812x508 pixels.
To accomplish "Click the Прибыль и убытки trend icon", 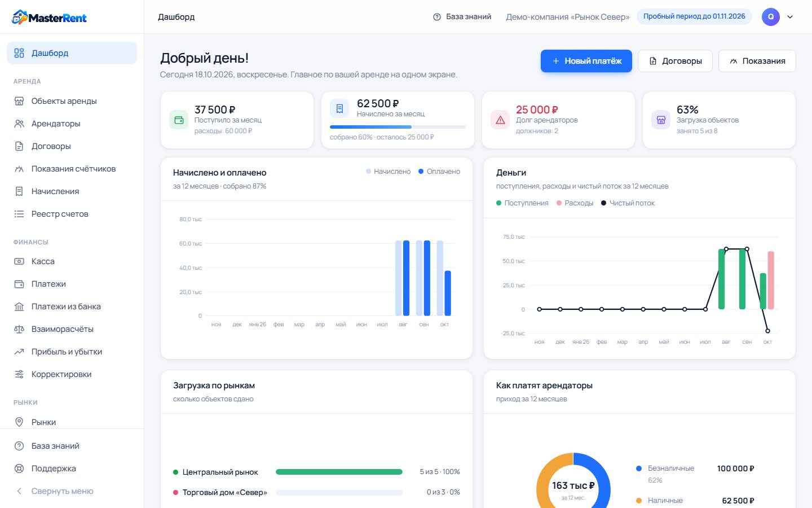I will tap(19, 352).
